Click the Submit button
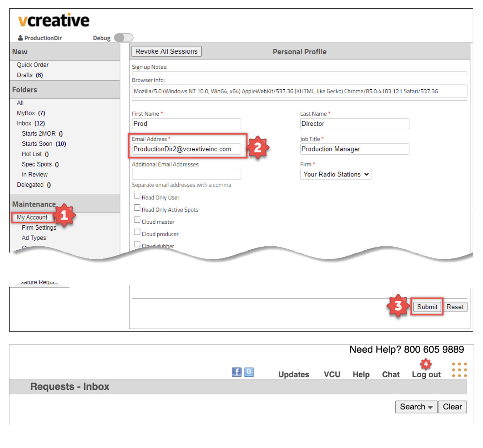The width and height of the screenshot is (483, 448). [427, 307]
